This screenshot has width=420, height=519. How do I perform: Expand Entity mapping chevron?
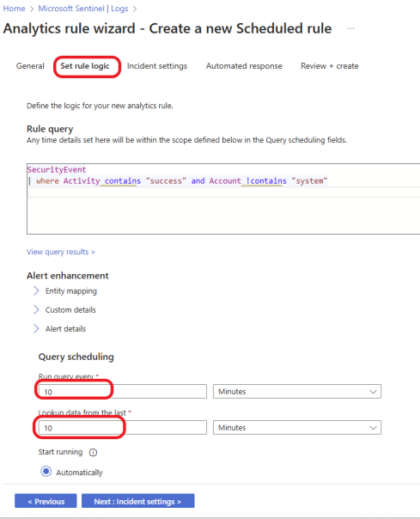36,291
